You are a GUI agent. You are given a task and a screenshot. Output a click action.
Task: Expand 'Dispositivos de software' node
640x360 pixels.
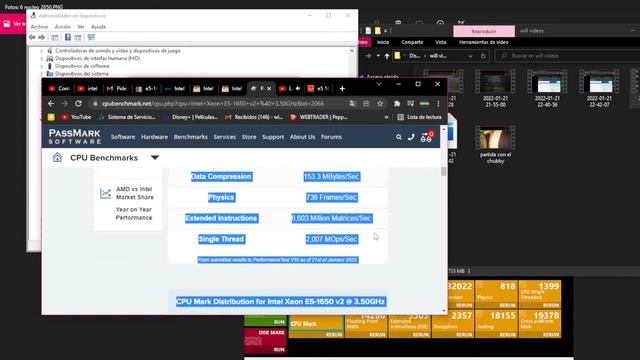click(x=41, y=66)
